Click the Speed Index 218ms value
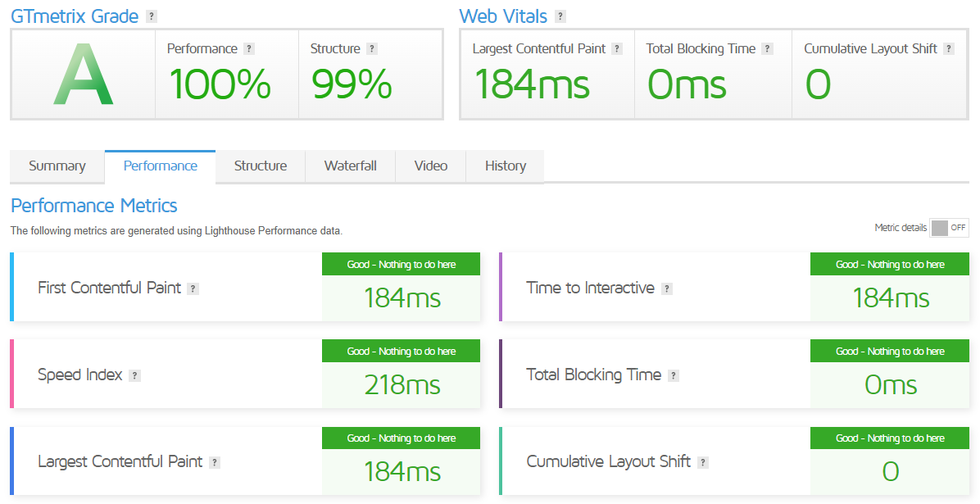The image size is (980, 504). 402,385
